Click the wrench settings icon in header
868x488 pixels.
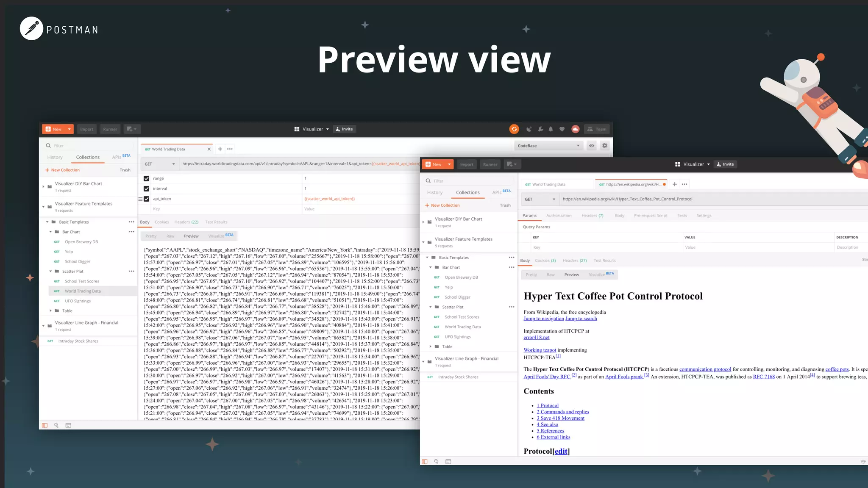540,129
